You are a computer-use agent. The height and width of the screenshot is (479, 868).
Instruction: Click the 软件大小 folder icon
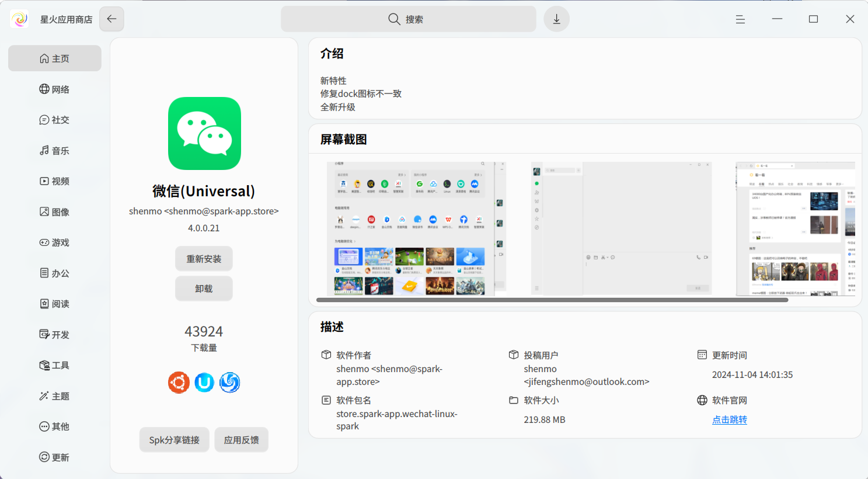point(514,400)
